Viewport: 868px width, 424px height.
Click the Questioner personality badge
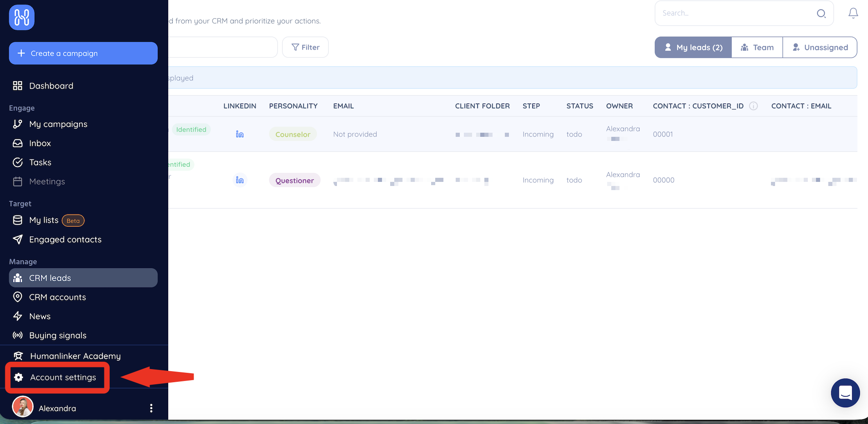[x=294, y=180]
